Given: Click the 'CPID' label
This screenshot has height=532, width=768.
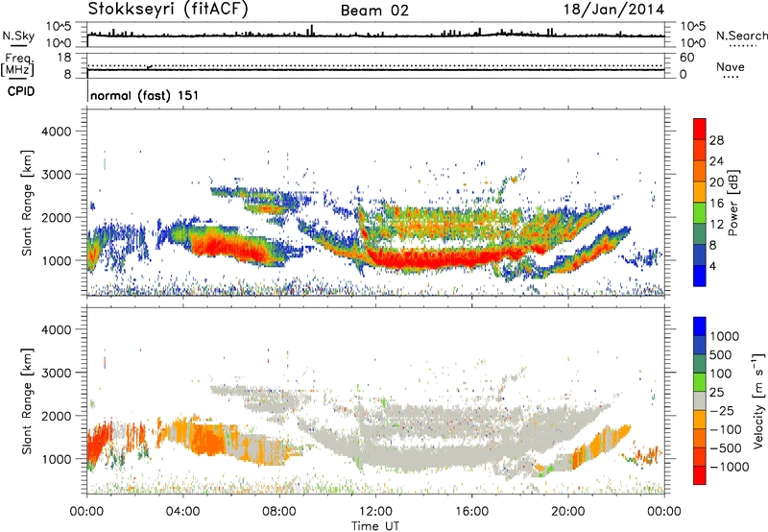Looking at the screenshot, I should (21, 91).
